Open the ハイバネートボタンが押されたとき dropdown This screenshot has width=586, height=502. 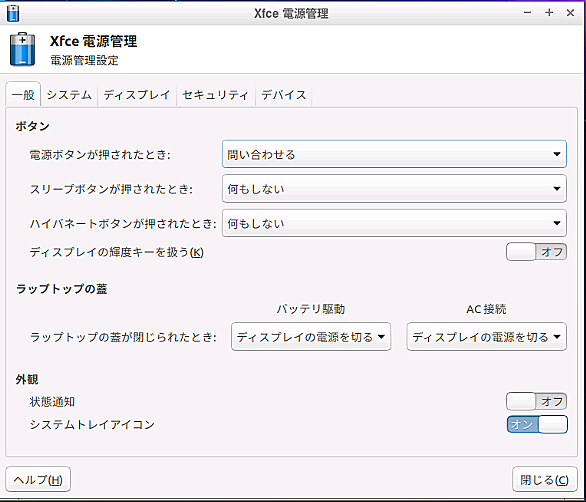394,223
